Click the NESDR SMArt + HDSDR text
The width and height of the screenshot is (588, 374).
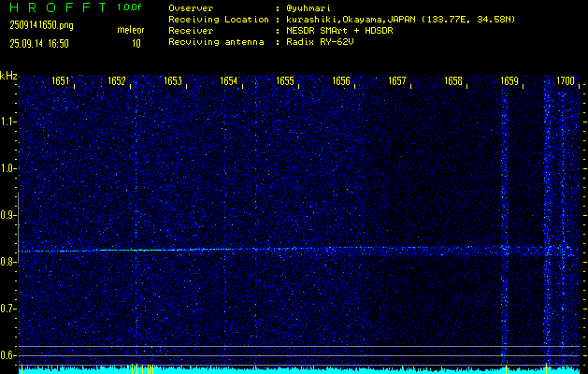click(339, 31)
